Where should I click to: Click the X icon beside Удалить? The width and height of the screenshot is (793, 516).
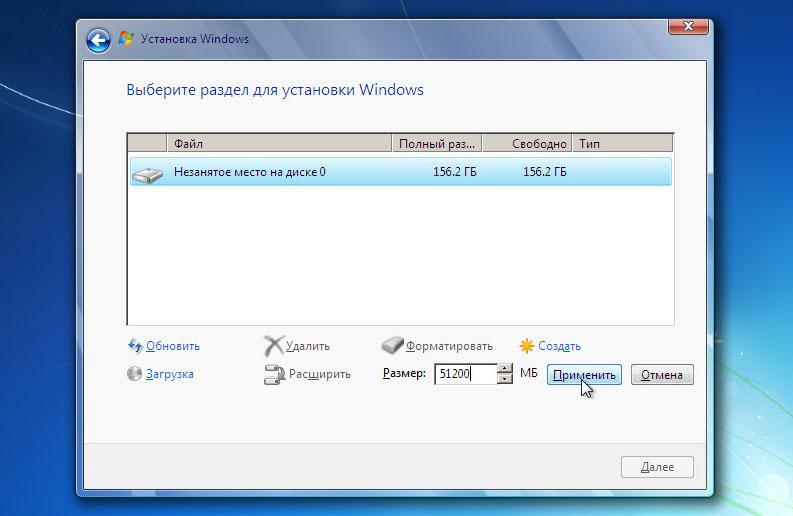click(x=274, y=346)
